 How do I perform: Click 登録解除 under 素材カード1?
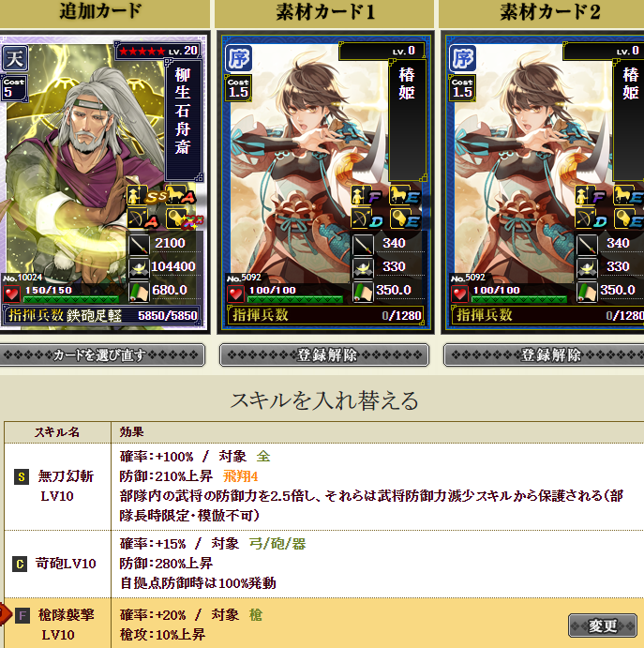(324, 355)
